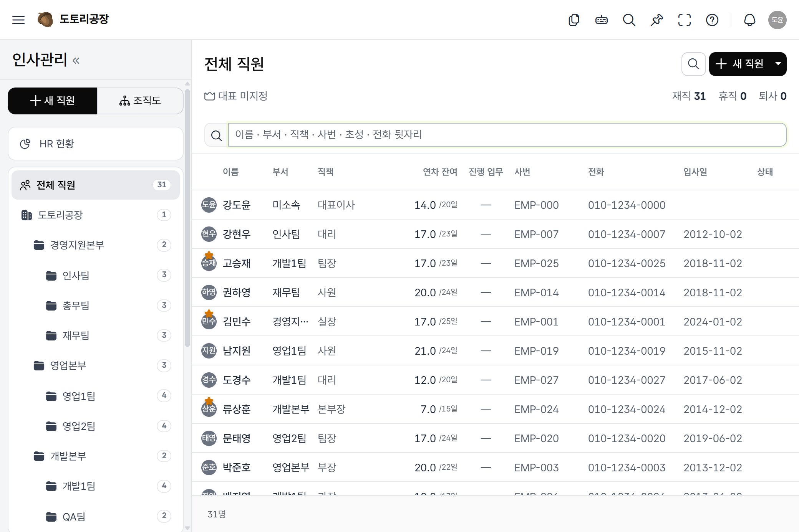Open 류상훈 employee row
The height and width of the screenshot is (532, 799).
(496, 409)
